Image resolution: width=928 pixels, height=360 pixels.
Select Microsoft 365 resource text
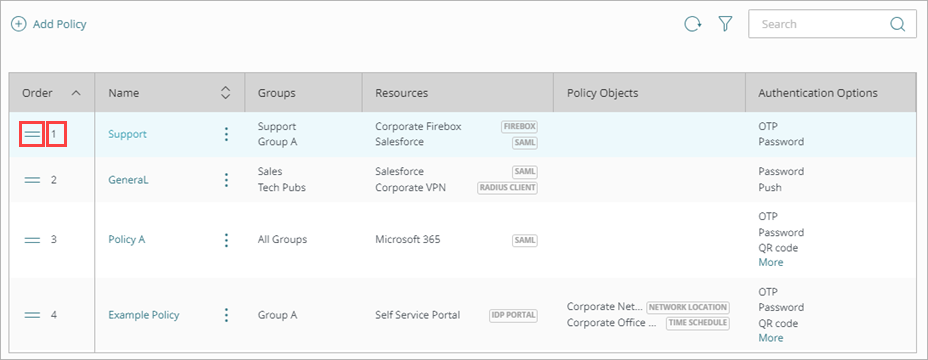tap(408, 240)
